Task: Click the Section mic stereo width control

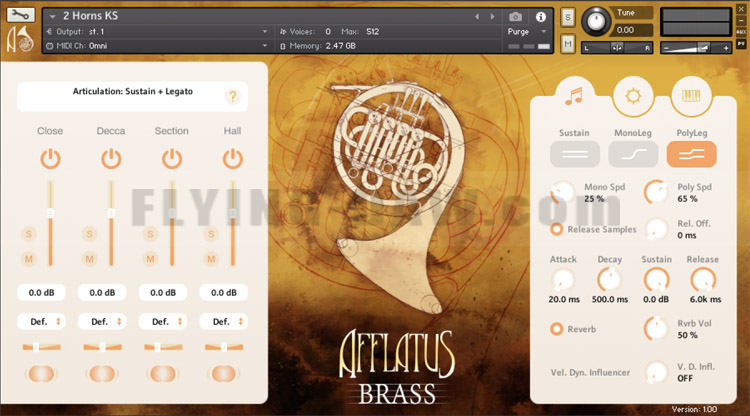Action: 163,374
